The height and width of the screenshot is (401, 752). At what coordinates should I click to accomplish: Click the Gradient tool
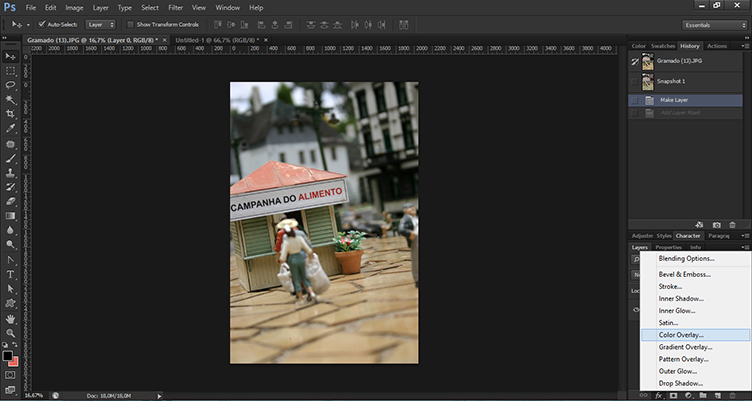pos(10,215)
